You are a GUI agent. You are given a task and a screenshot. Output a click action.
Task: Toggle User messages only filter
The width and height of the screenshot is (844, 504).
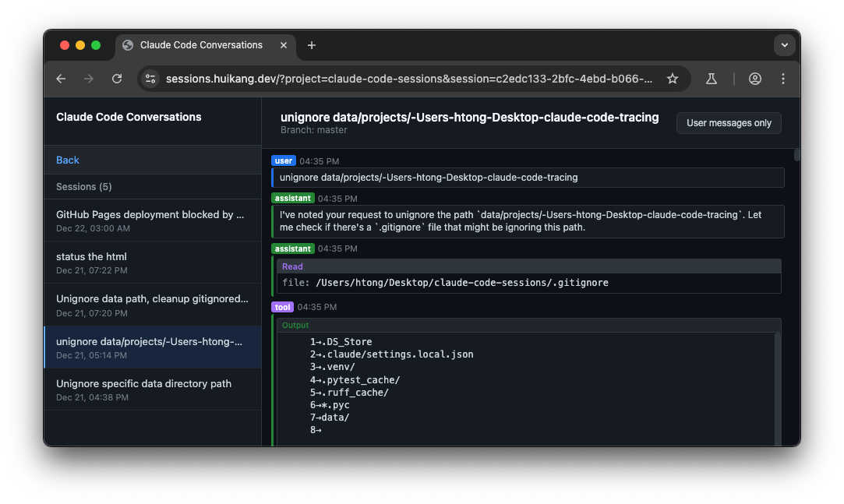(729, 123)
